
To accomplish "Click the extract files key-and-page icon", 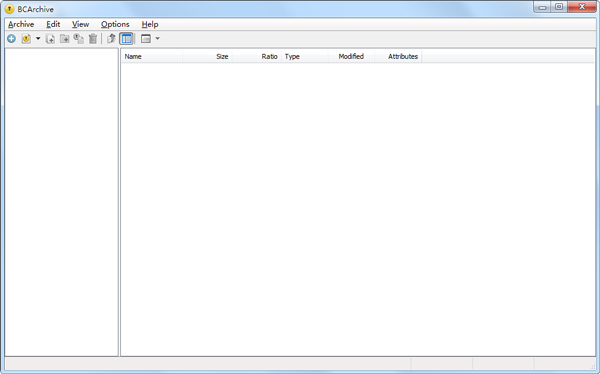I will [x=78, y=39].
